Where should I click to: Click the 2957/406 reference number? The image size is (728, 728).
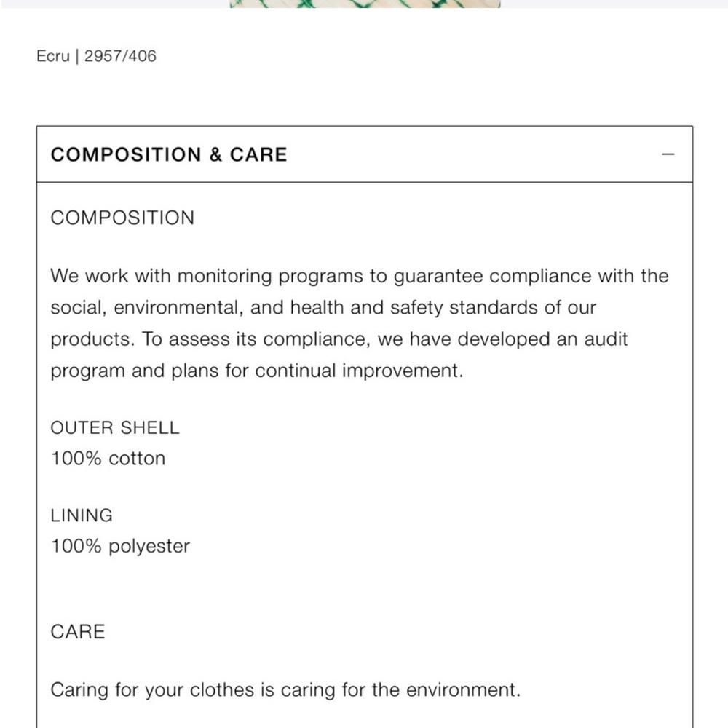coord(120,56)
